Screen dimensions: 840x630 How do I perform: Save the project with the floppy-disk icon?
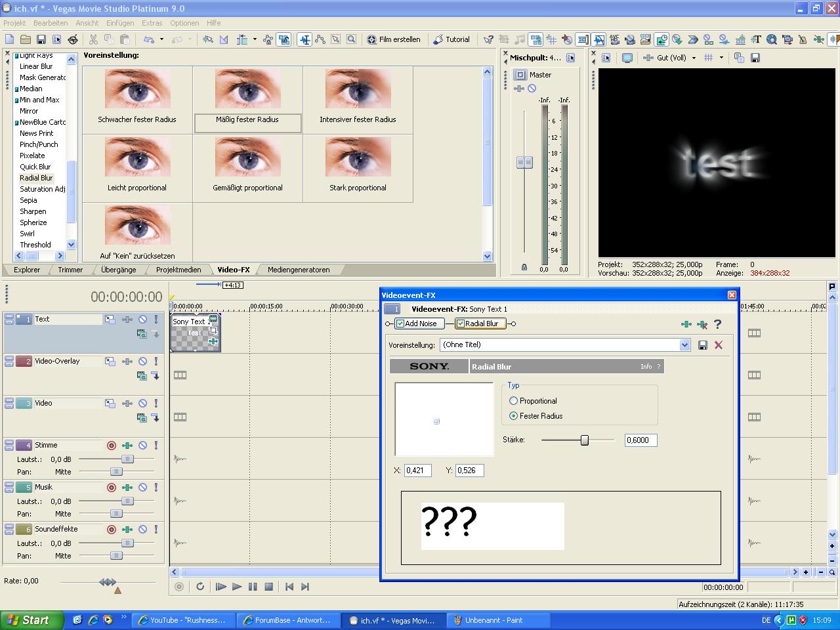[x=41, y=39]
